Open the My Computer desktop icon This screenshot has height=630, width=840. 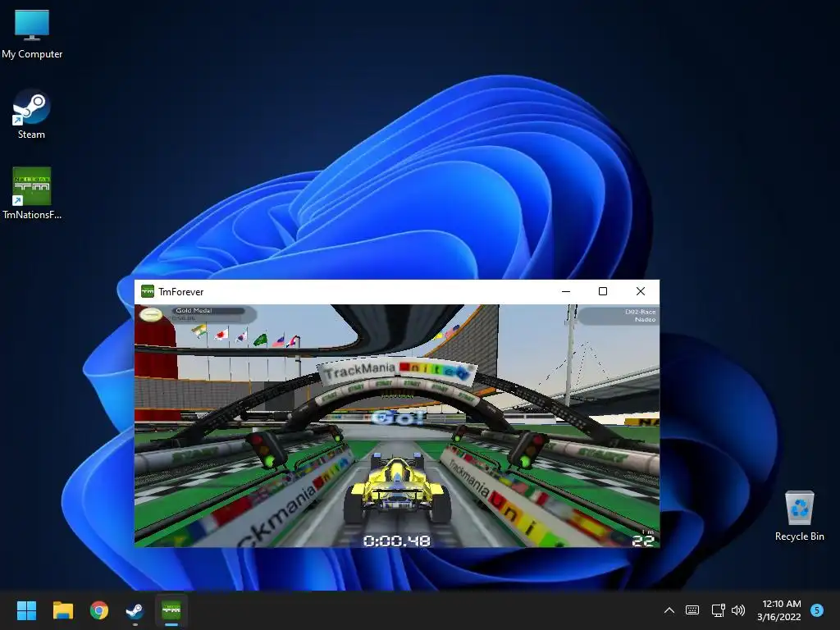(x=32, y=34)
